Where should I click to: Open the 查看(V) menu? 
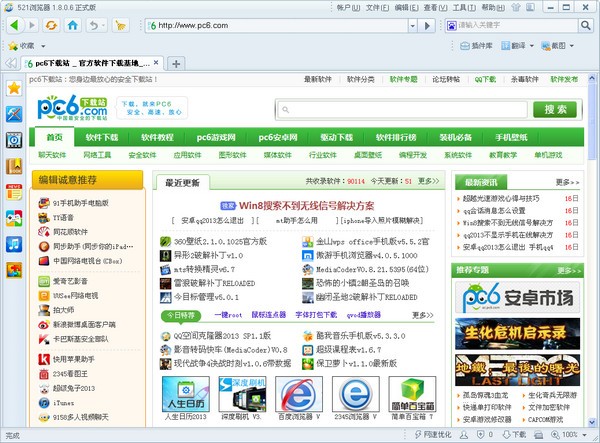(x=435, y=7)
